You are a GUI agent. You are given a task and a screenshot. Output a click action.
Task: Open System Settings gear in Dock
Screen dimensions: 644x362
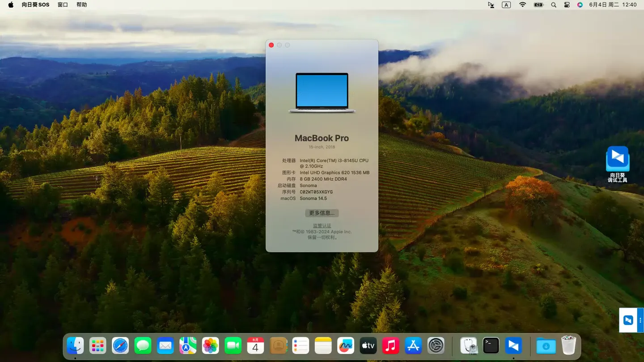coord(436,345)
